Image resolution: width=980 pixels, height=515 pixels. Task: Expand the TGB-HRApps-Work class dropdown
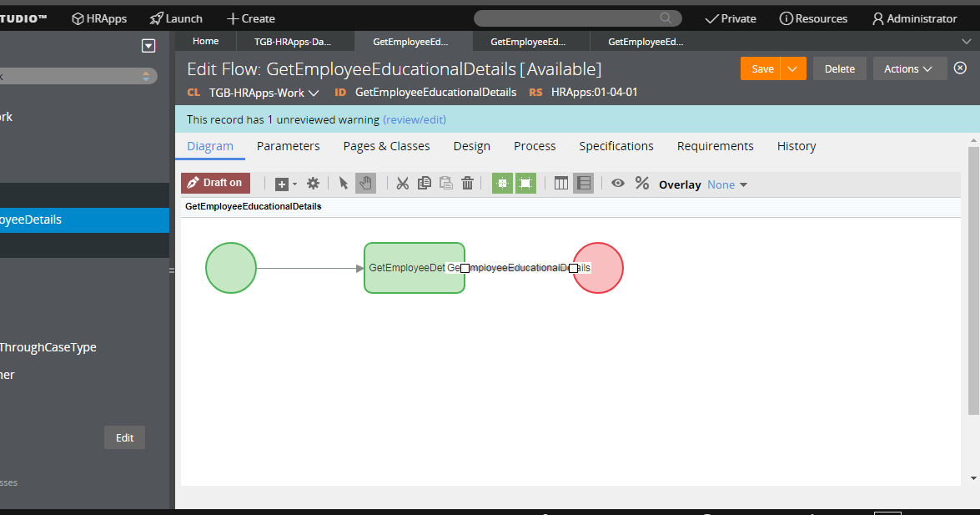click(314, 93)
